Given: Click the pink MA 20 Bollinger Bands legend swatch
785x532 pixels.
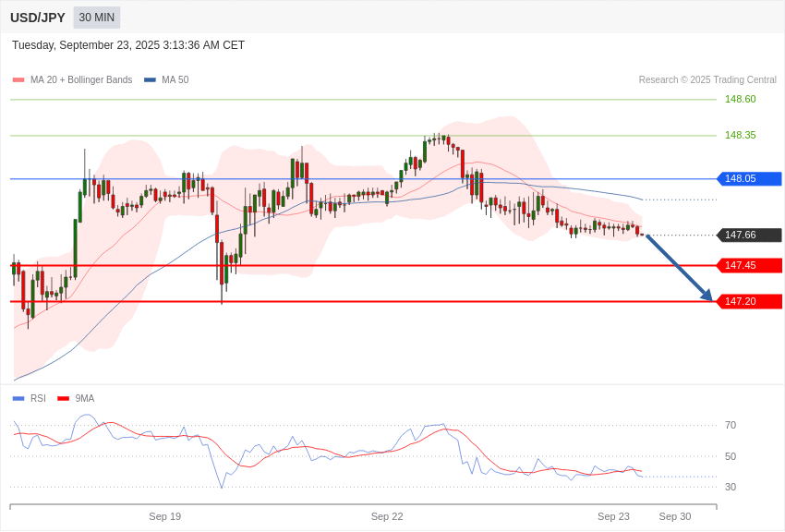Looking at the screenshot, I should pyautogui.click(x=18, y=80).
